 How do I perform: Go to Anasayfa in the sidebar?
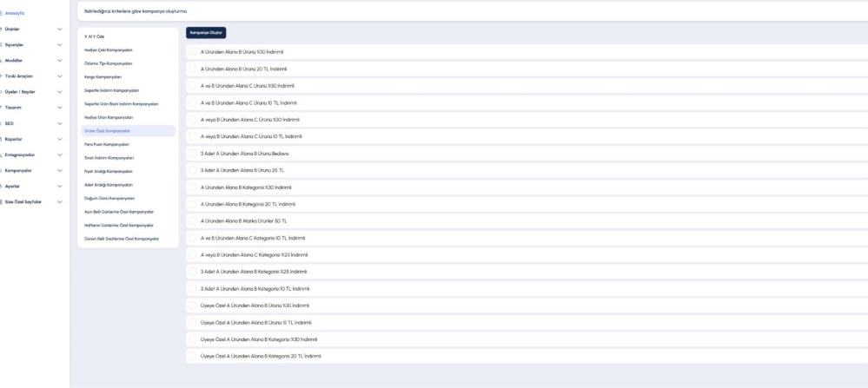[x=17, y=12]
